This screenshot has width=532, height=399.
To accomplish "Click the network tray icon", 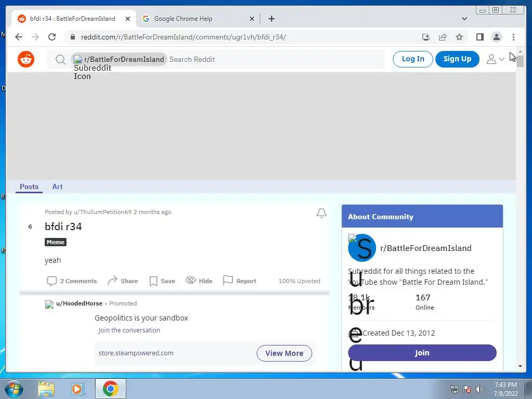I will pyautogui.click(x=455, y=389).
